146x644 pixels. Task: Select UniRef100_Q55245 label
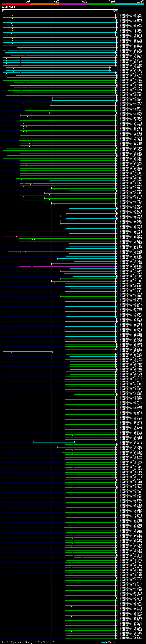131,304
